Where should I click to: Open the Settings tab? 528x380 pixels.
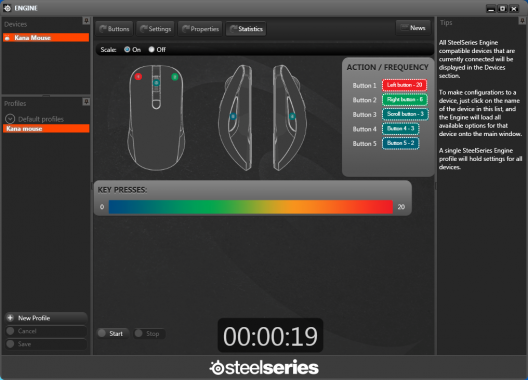point(156,29)
